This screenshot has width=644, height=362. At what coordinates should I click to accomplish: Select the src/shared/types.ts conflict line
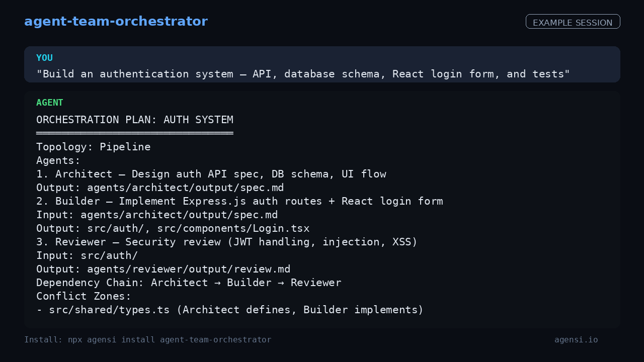tap(230, 310)
